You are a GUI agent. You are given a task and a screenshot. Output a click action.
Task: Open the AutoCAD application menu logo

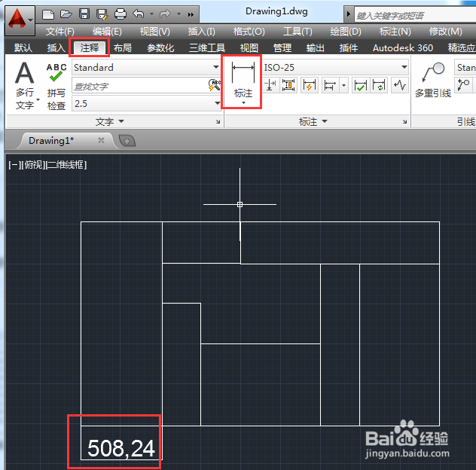(x=20, y=20)
